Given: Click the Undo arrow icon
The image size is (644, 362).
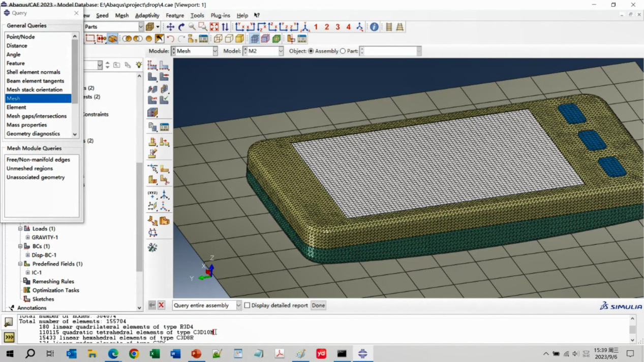Looking at the screenshot, I should pyautogui.click(x=170, y=39).
